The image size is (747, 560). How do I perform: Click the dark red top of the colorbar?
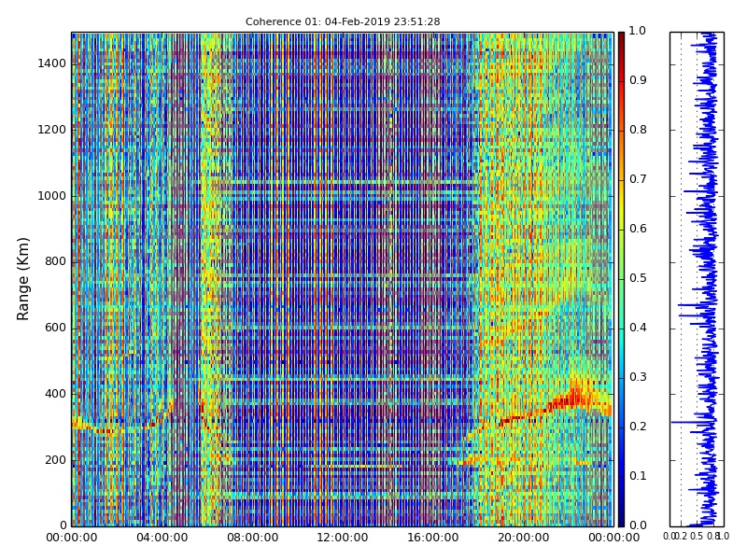tap(621, 40)
